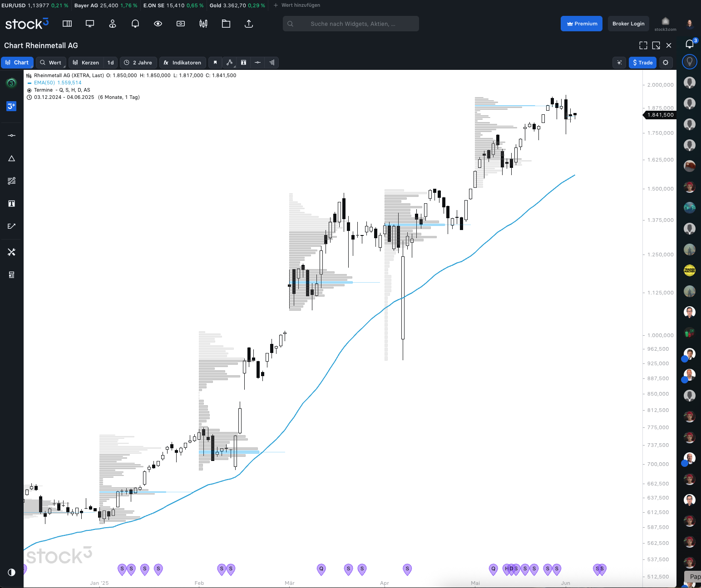Click the date range text 03.12.2024 - 04.06.2025
This screenshot has height=588, width=701.
[x=64, y=97]
